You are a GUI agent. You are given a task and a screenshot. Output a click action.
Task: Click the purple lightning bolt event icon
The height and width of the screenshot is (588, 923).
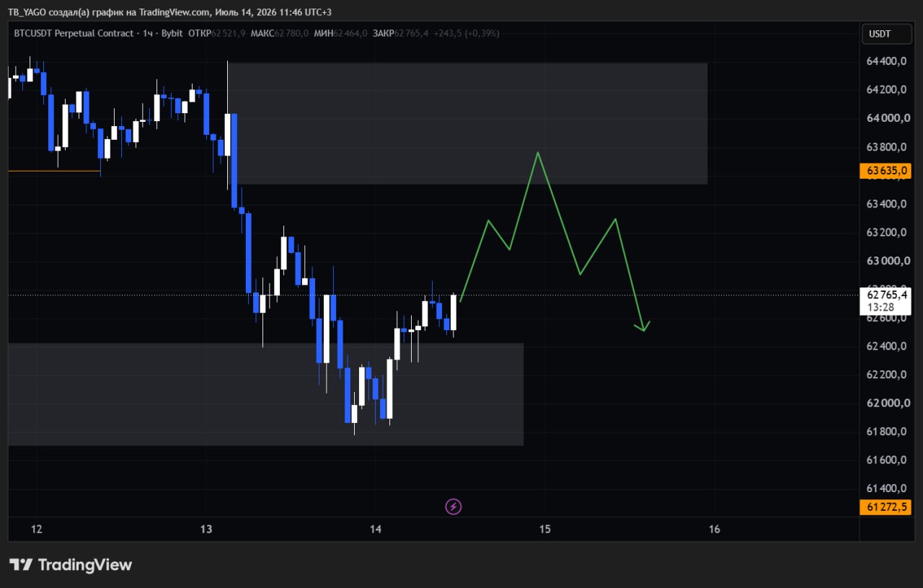453,507
